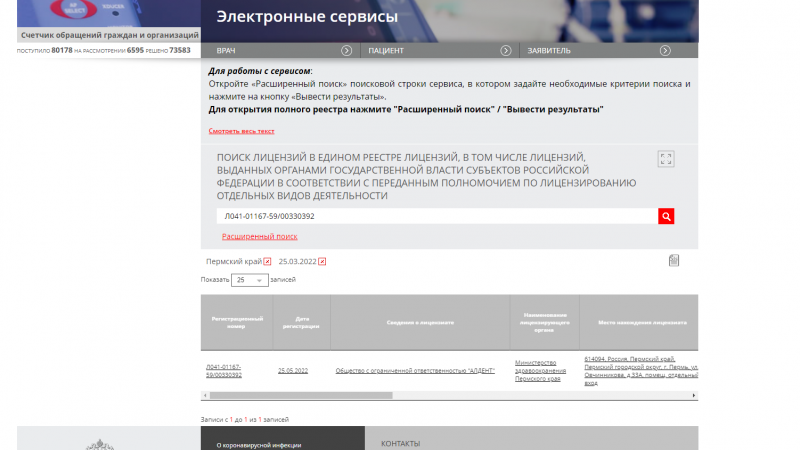Switch to the ВРАЧ tab
The image size is (800, 450).
(x=227, y=50)
